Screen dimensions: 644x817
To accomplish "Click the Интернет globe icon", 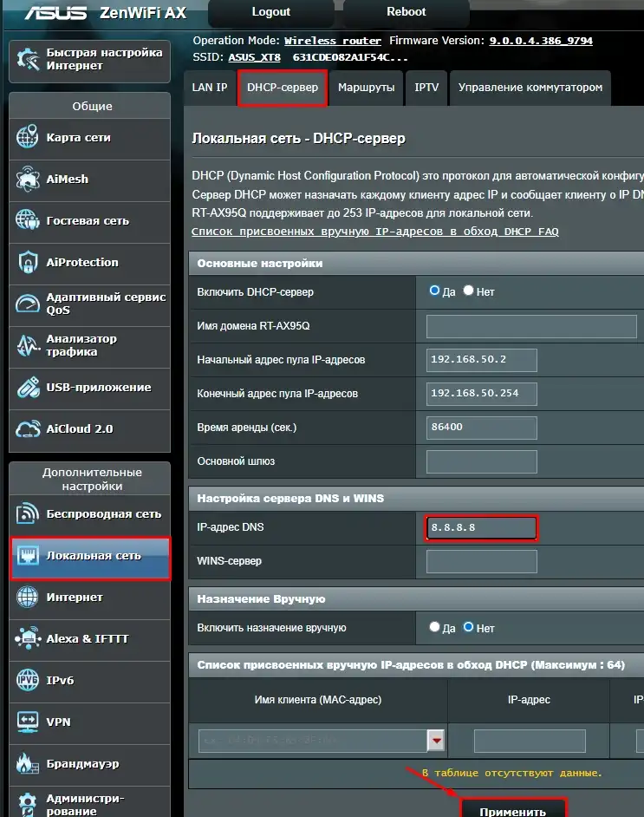I will pyautogui.click(x=27, y=597).
